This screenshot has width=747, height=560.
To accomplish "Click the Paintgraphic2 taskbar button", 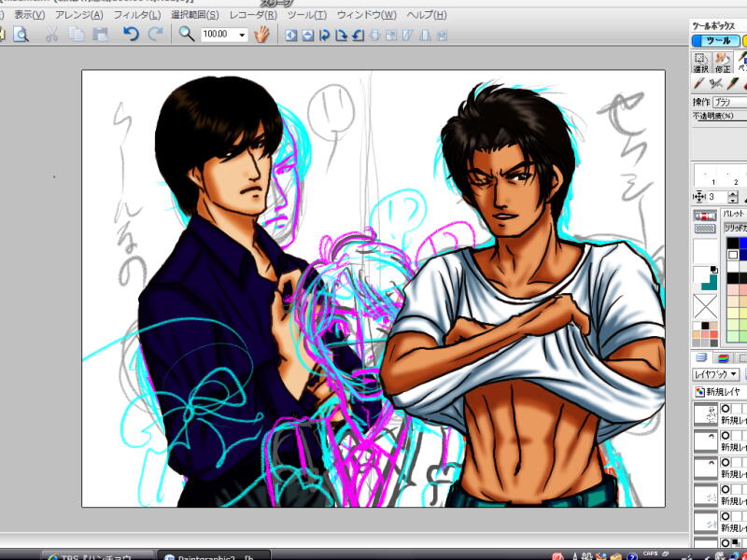I will [214, 556].
